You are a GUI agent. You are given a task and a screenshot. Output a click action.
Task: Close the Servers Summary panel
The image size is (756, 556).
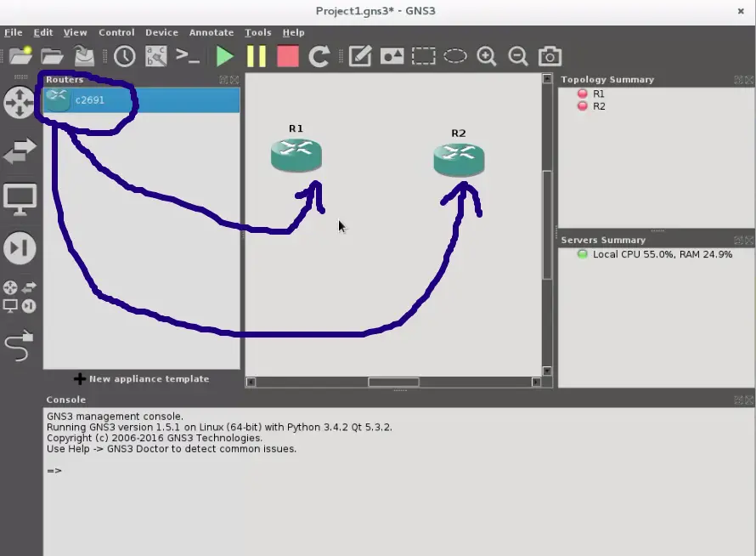pyautogui.click(x=749, y=240)
